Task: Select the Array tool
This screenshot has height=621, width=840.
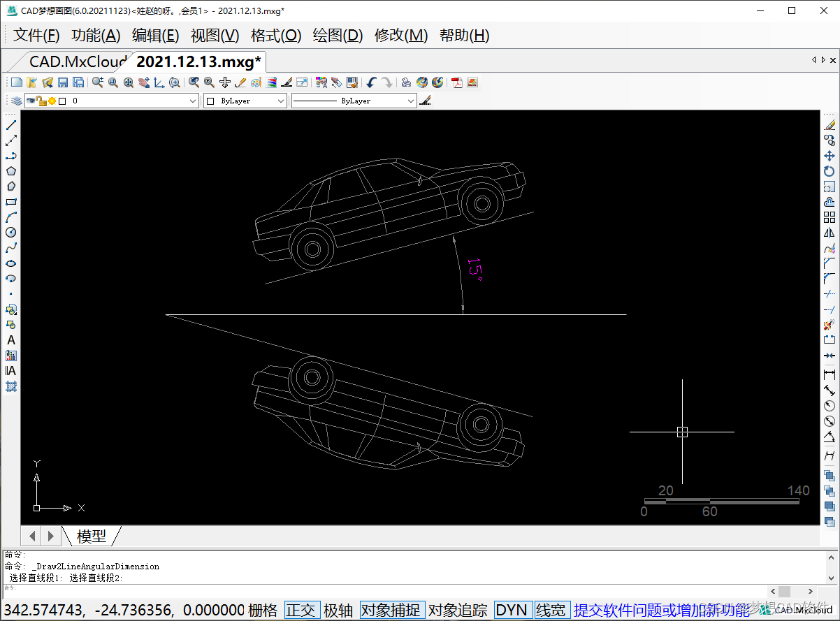Action: click(x=830, y=217)
